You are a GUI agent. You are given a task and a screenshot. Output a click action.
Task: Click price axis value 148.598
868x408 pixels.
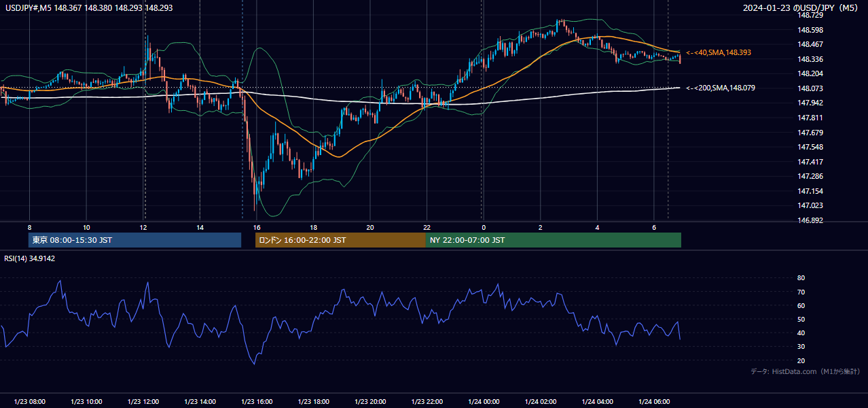point(810,30)
